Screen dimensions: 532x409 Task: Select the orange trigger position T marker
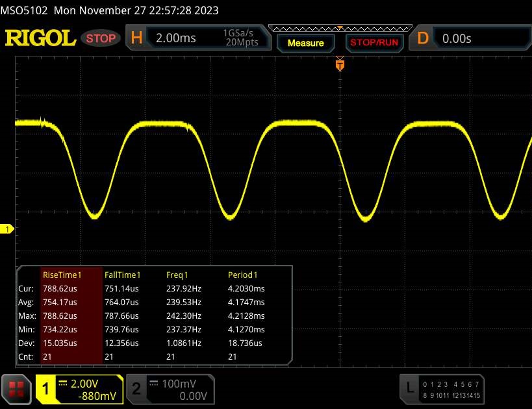pos(340,64)
